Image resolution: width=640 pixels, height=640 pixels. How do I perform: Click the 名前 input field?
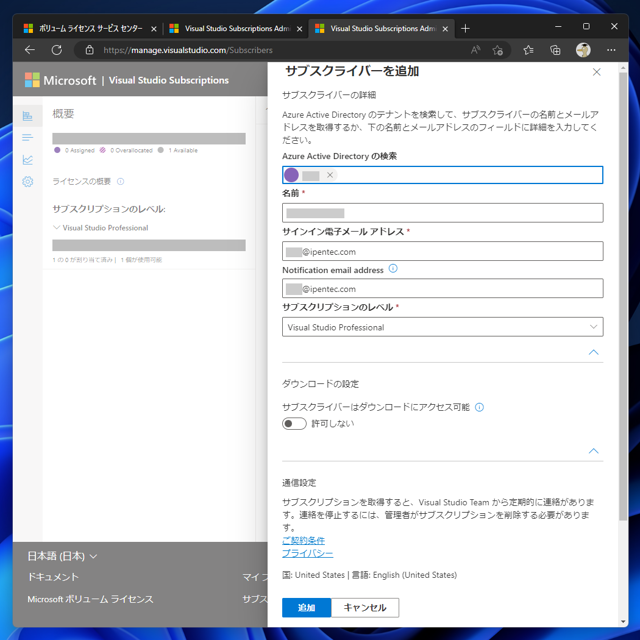pyautogui.click(x=442, y=213)
